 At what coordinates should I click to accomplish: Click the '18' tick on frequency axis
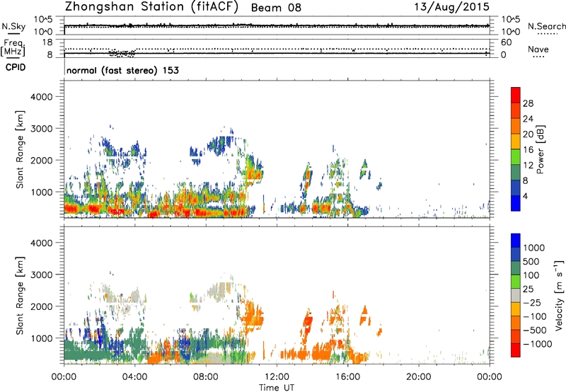47,42
